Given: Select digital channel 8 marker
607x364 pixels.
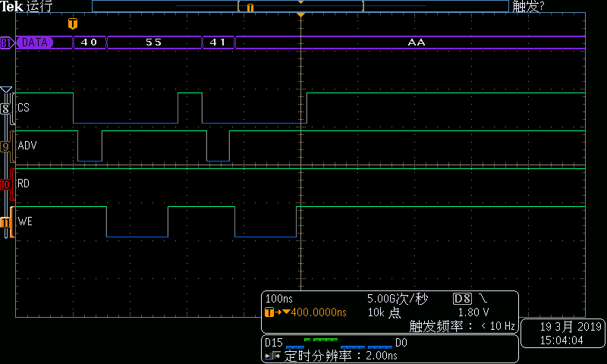Looking at the screenshot, I should tap(5, 108).
